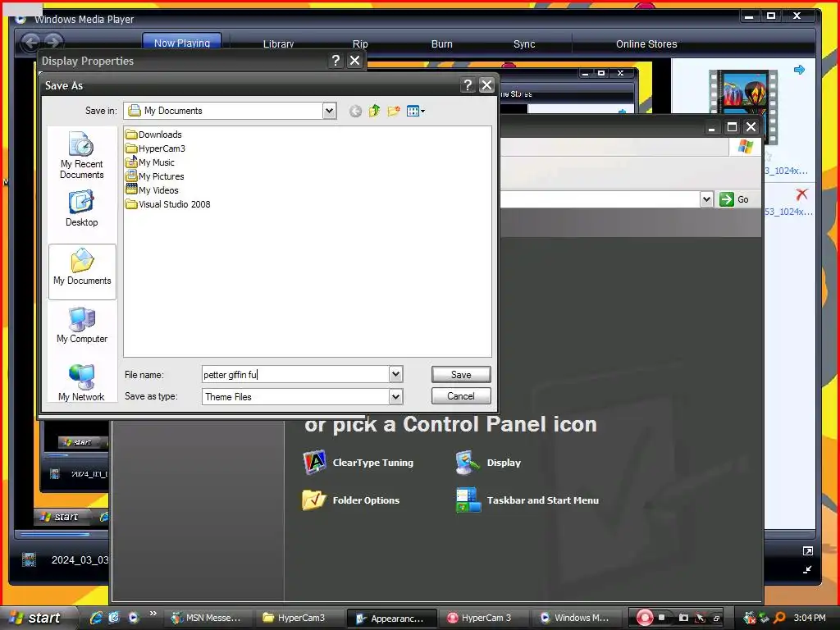Go back to last folder visited

[x=355, y=111]
